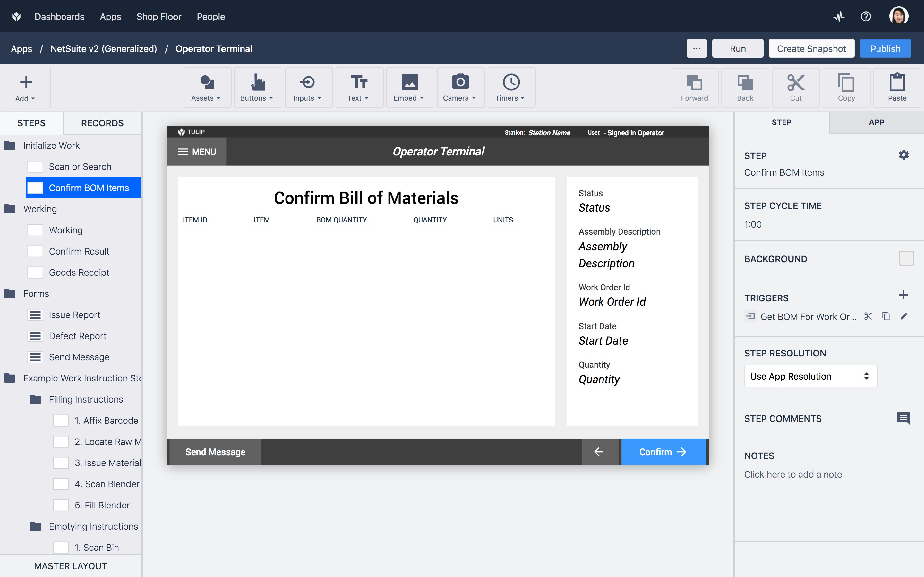
Task: Open the help question mark icon
Action: [866, 16]
